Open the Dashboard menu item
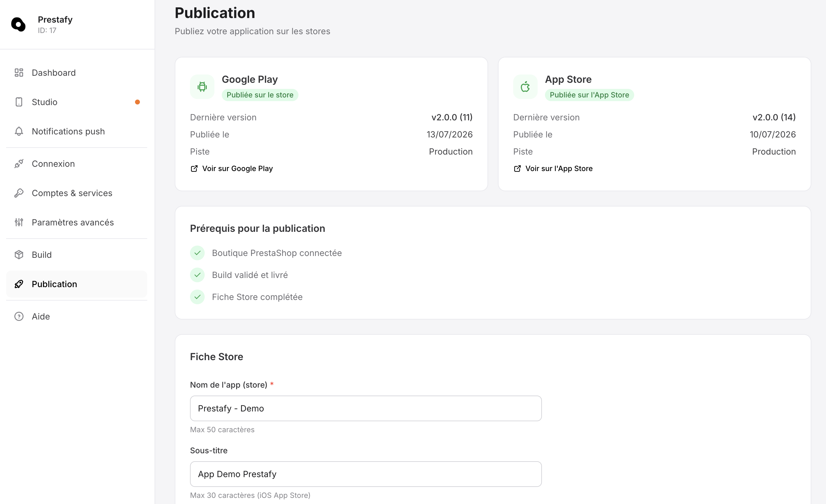Screen dimensions: 826x504 pyautogui.click(x=77, y=73)
